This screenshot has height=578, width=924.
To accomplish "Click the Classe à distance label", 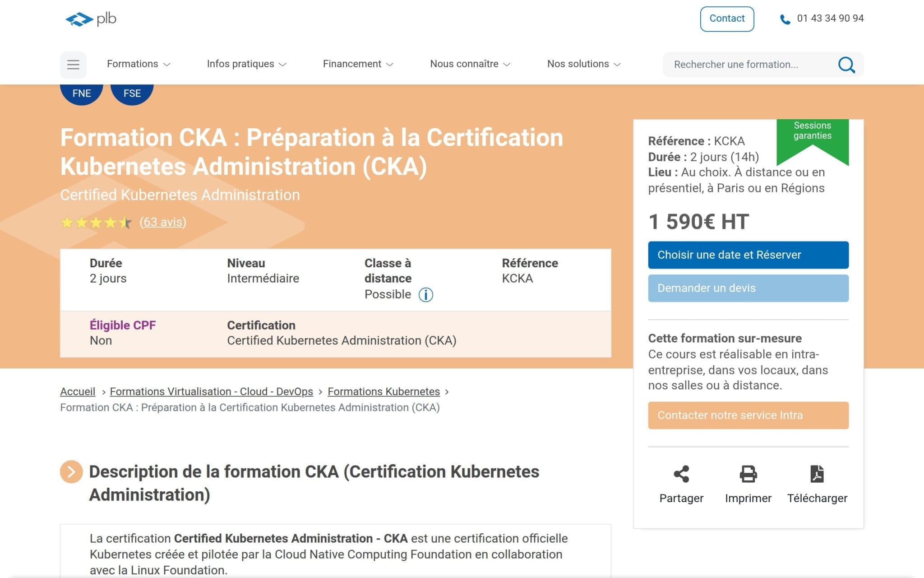I will [x=388, y=270].
